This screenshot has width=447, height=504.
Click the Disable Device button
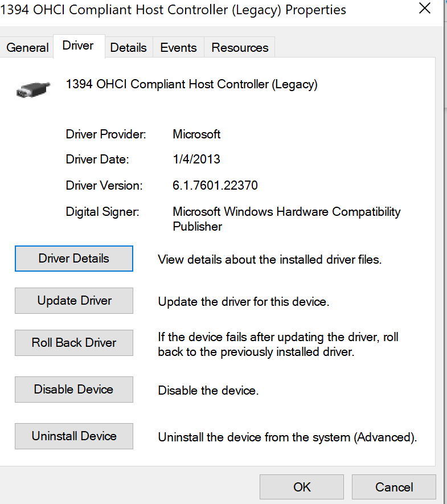click(x=74, y=390)
